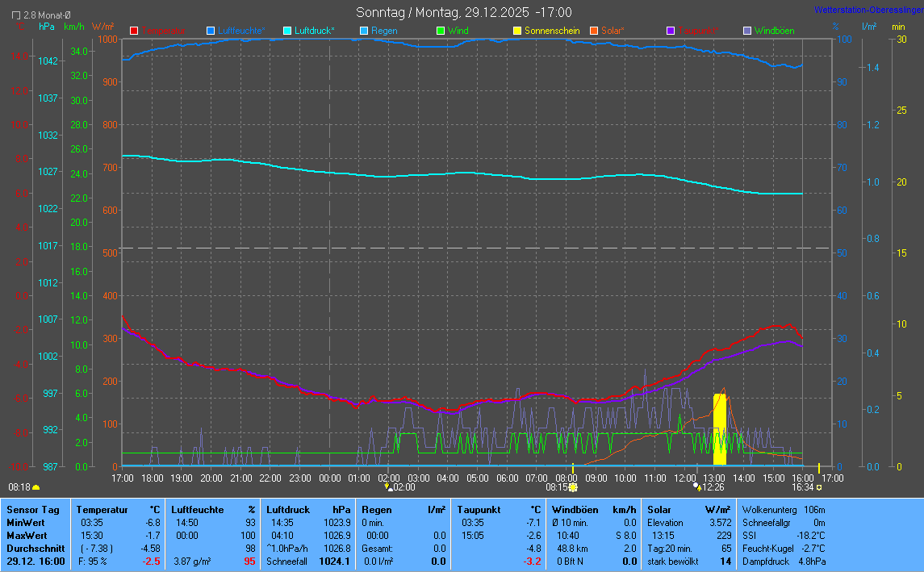The height and width of the screenshot is (572, 924).
Task: Open the Wetterstation-Oberesslingen link
Action: [x=868, y=9]
